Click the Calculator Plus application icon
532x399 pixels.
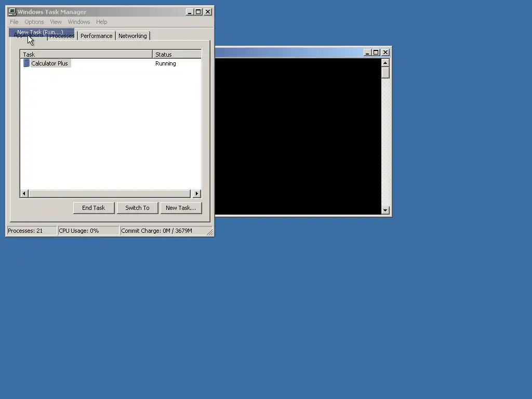[x=26, y=63]
